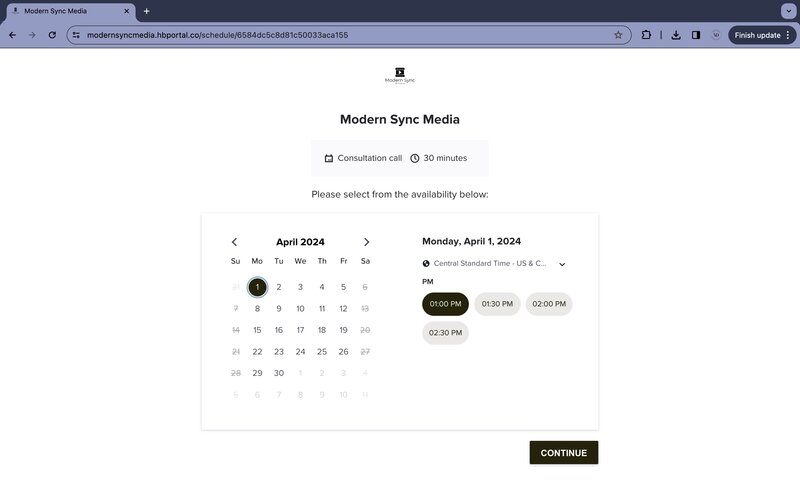Screen dimensions: 800x500
Task: Click the Modern Sync Media heading
Action: 400,119
